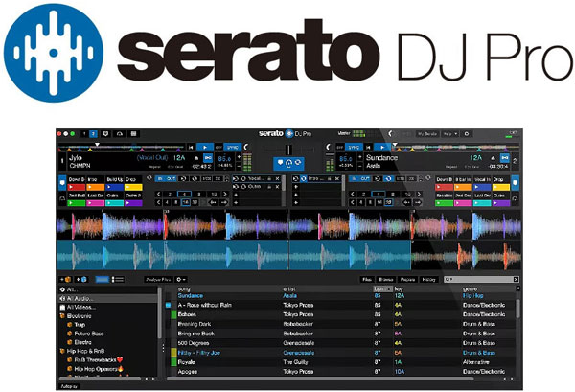The image size is (575, 392).
Task: Open the Prepare tab
Action: tap(407, 280)
